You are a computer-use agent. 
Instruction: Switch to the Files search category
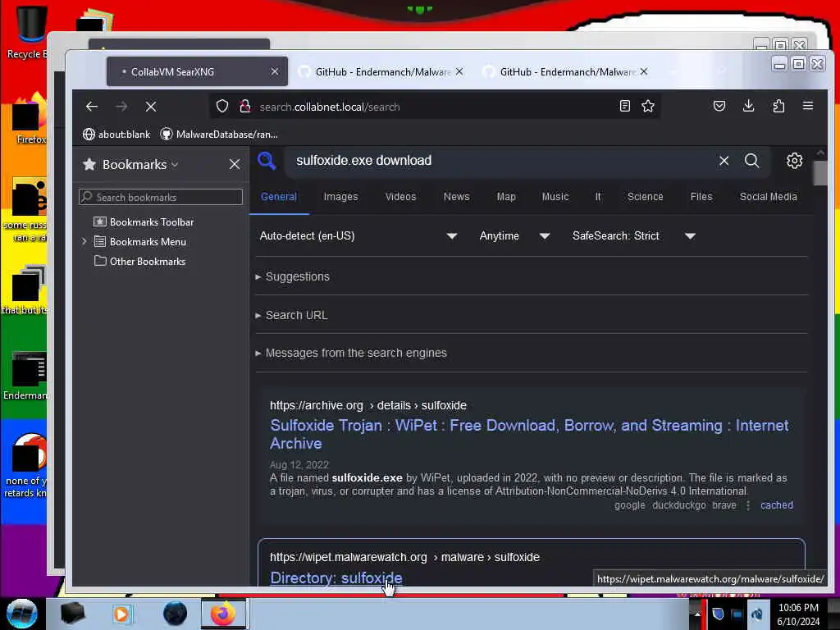(701, 197)
